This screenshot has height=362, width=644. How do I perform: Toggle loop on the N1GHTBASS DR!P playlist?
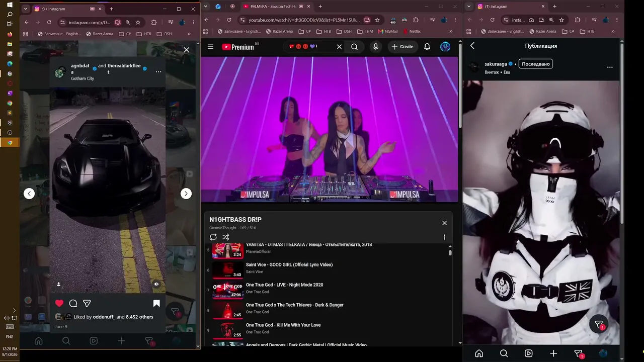[x=213, y=237]
